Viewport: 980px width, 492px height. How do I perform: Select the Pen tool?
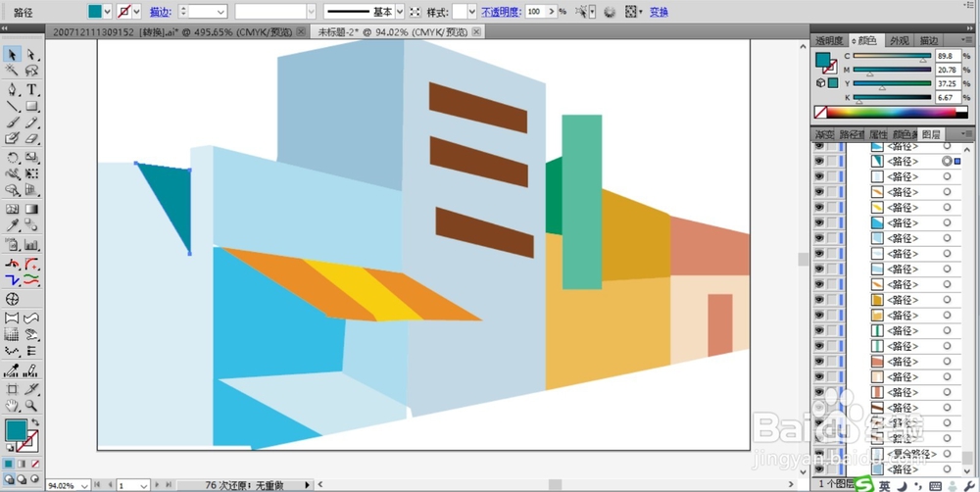pyautogui.click(x=12, y=89)
